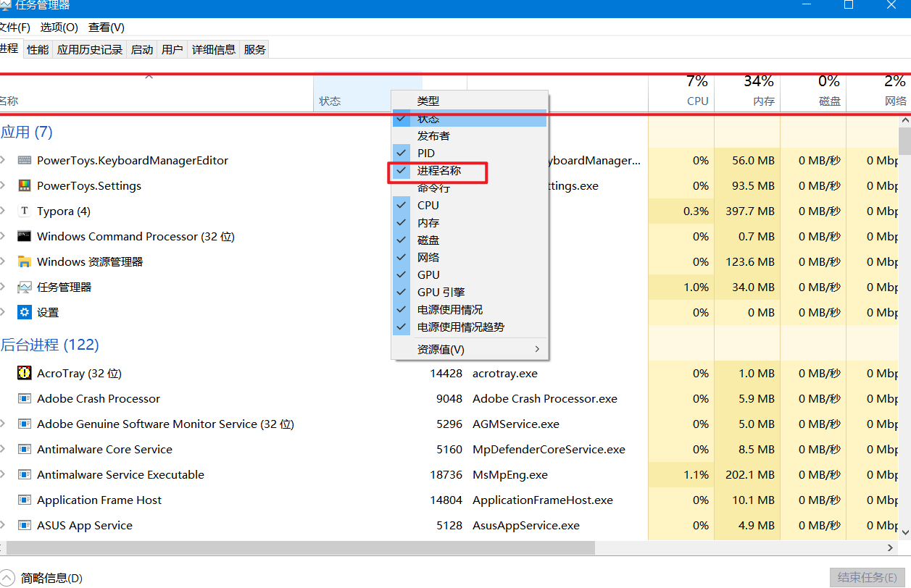Click the 设置 gear icon

25,313
